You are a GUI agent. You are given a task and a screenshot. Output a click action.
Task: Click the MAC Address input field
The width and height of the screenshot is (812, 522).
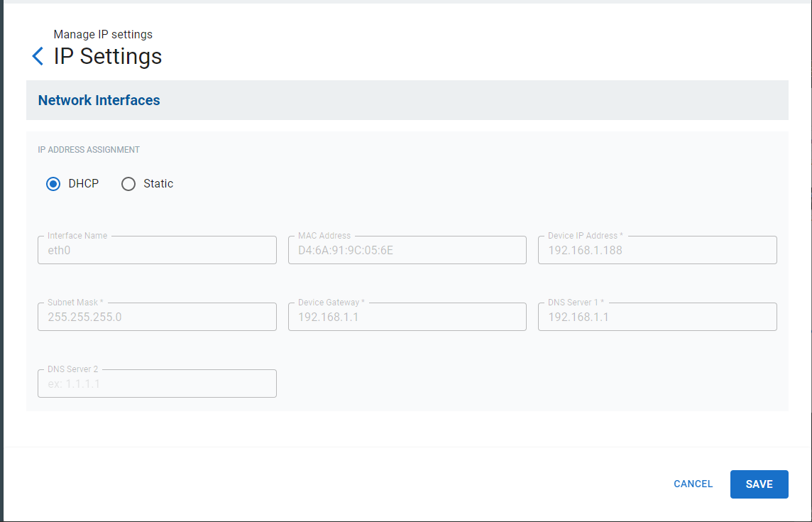tap(407, 251)
